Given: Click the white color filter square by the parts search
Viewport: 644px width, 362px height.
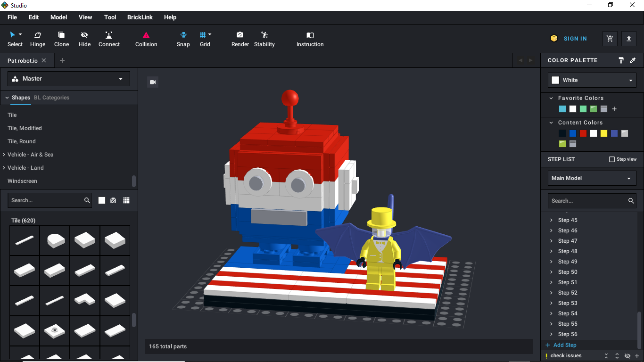Looking at the screenshot, I should click(x=102, y=200).
